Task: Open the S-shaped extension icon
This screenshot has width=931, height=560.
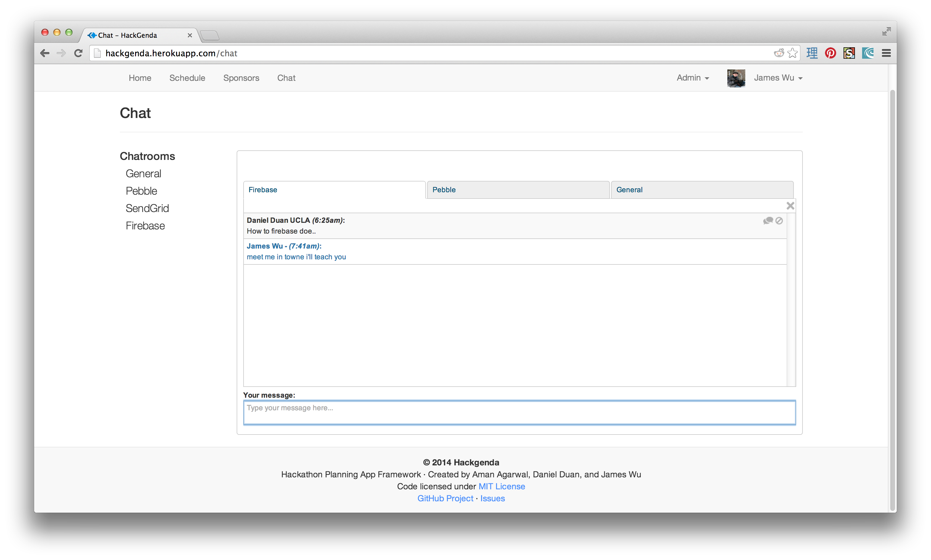Action: [849, 53]
